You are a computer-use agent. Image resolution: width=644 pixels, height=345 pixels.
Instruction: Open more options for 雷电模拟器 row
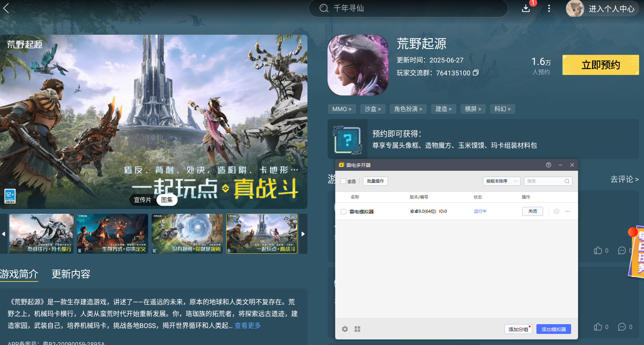click(568, 211)
